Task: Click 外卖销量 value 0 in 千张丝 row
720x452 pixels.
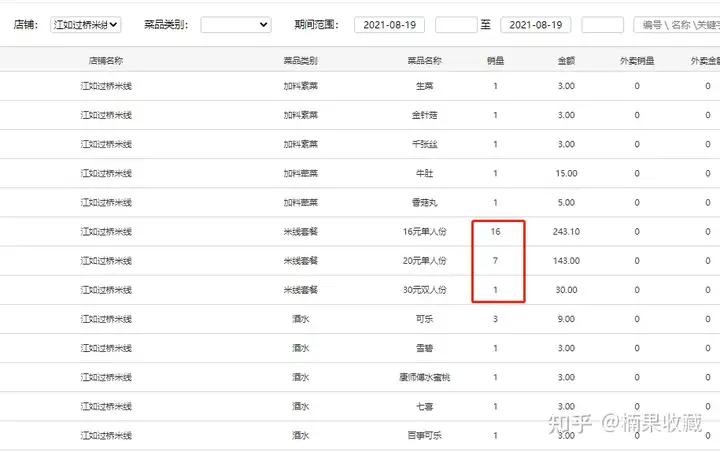Action: (637, 144)
